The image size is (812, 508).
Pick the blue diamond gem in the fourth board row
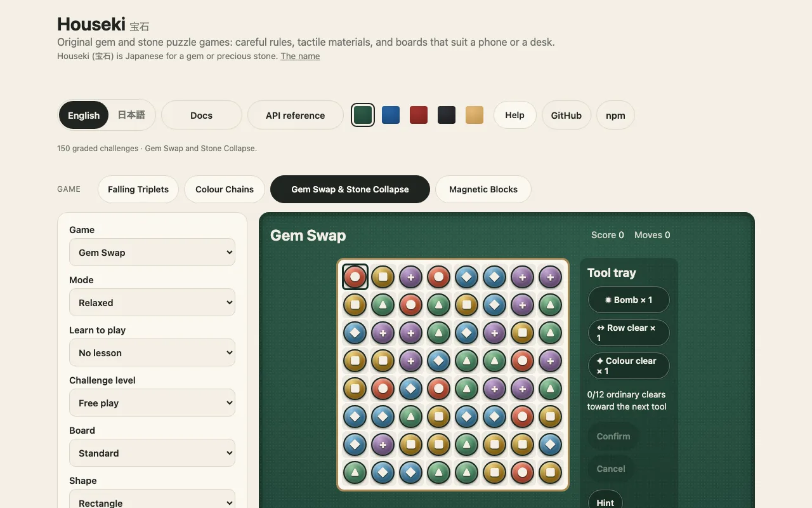pyautogui.click(x=439, y=361)
